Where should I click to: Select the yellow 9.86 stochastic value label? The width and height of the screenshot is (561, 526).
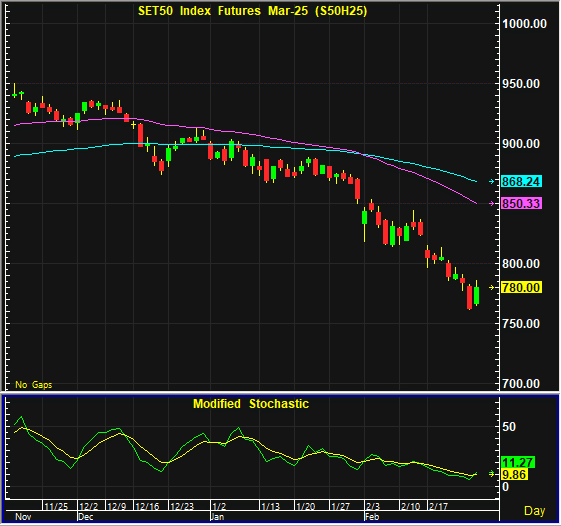point(514,475)
